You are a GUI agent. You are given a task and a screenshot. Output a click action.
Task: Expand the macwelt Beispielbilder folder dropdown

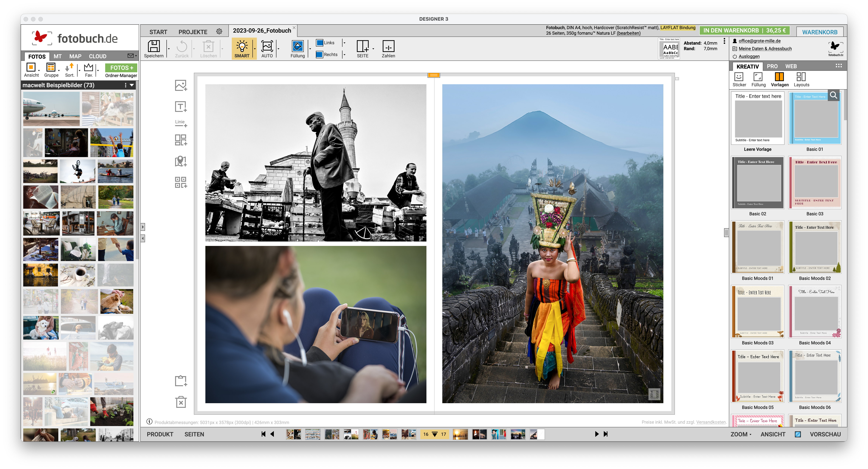pos(132,85)
